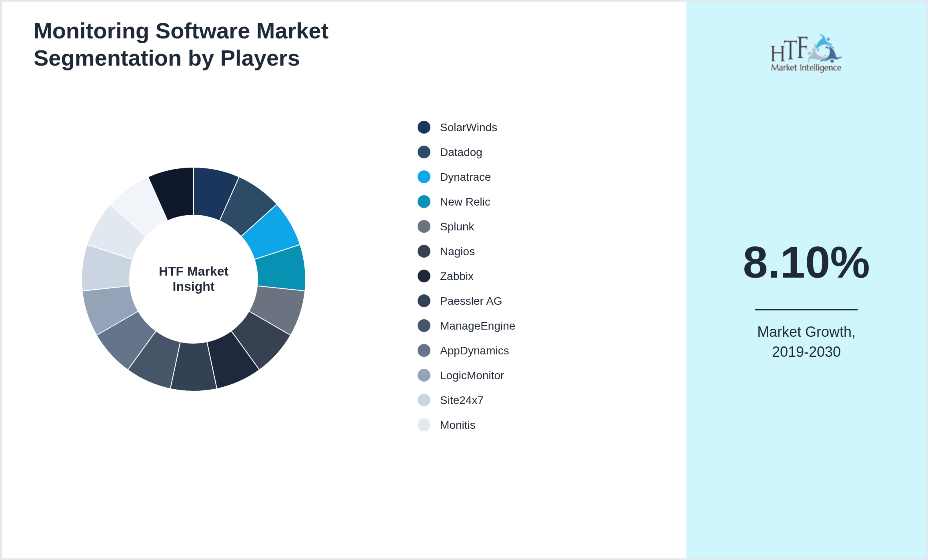Select the Market Growth 2019-2030 label
928x560 pixels.
(807, 342)
